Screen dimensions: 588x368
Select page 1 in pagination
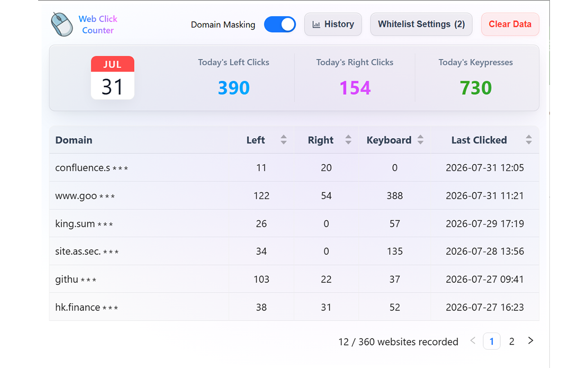[492, 341]
